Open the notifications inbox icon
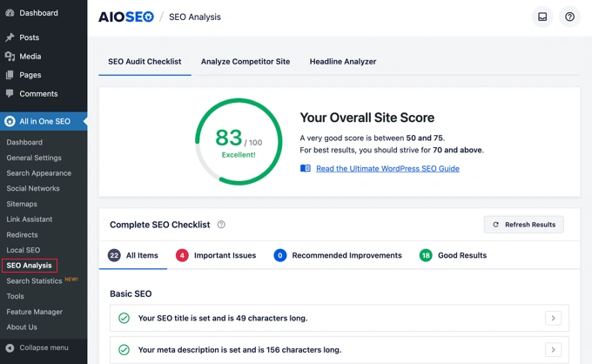 click(542, 17)
